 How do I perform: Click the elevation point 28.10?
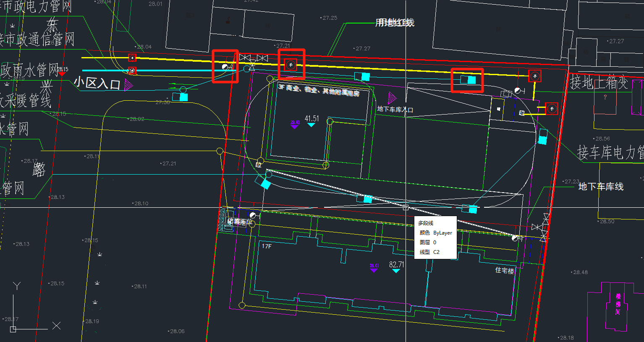coord(140,204)
